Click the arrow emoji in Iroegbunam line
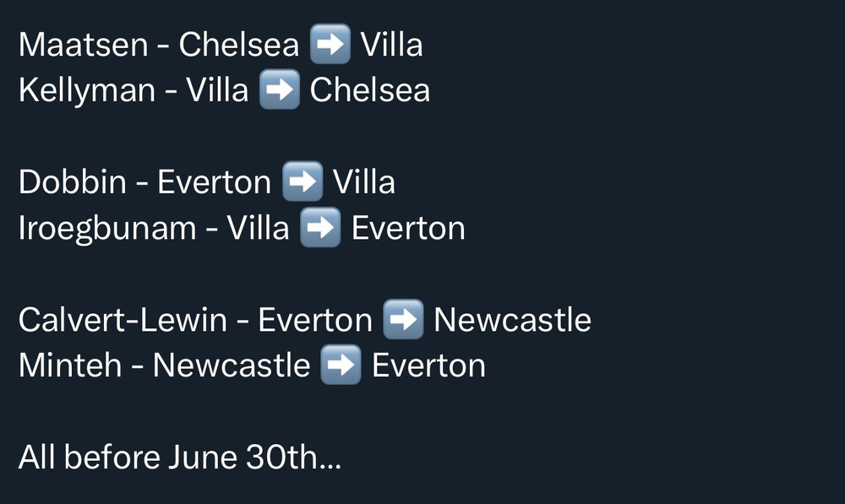Image resolution: width=845 pixels, height=504 pixels. click(x=320, y=227)
